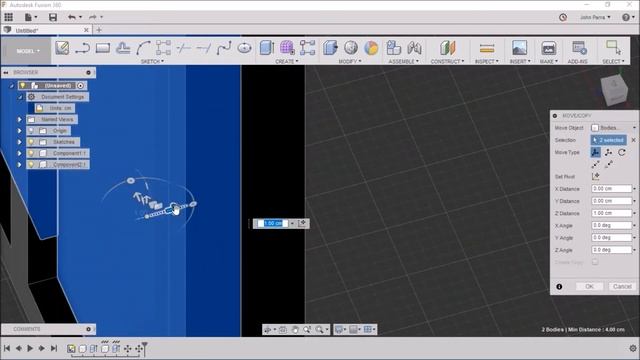Viewport: 640px width, 360px height.
Task: Toggle visibility bulb of Unsaved root
Action: (23, 86)
